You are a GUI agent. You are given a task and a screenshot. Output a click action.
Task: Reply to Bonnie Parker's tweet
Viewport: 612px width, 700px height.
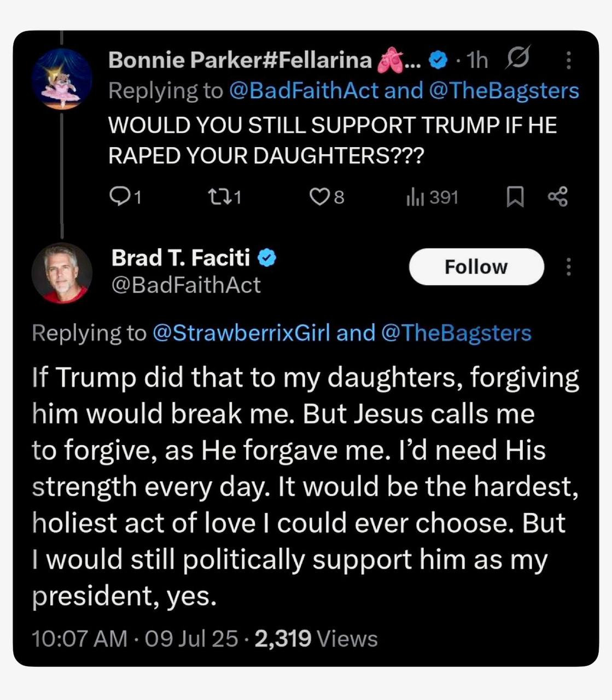[119, 196]
